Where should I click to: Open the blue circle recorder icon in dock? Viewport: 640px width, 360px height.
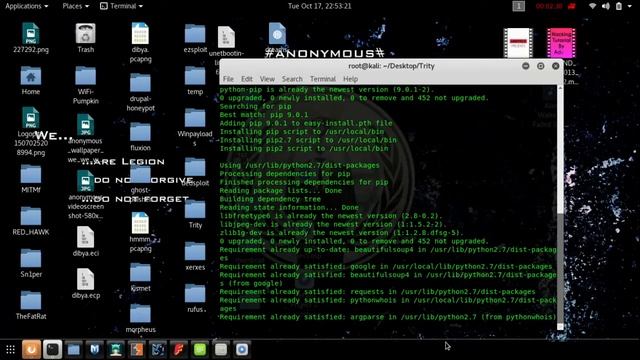coord(242,349)
